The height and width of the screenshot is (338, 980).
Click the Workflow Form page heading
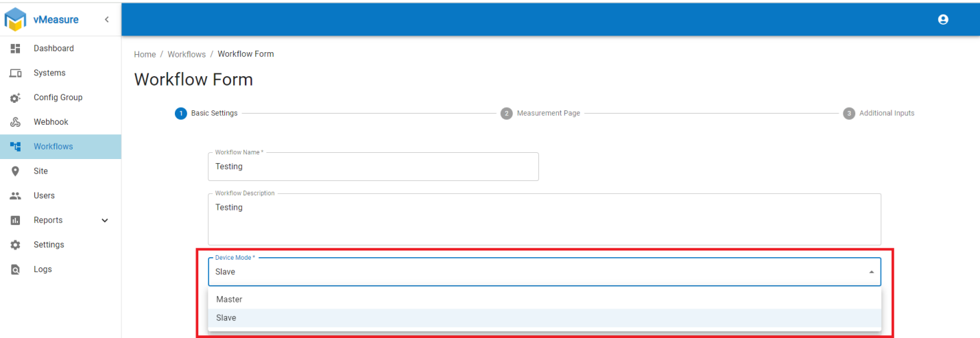click(x=193, y=80)
